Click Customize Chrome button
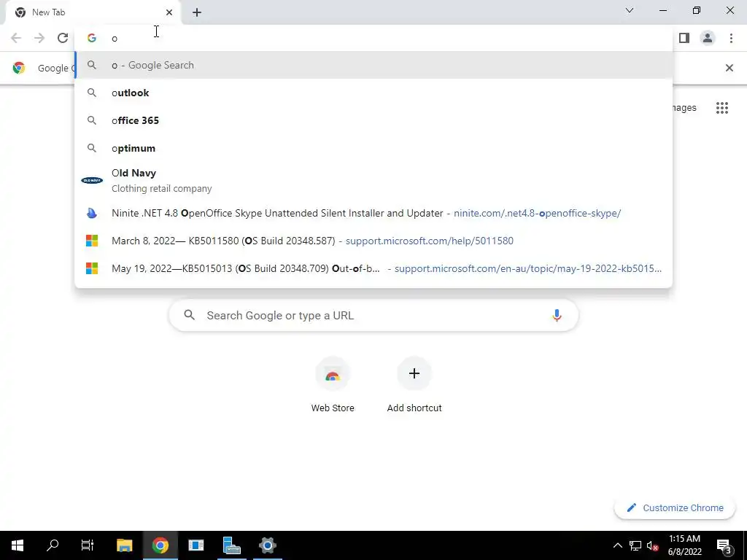Viewport: 747px width, 560px height. 675,507
